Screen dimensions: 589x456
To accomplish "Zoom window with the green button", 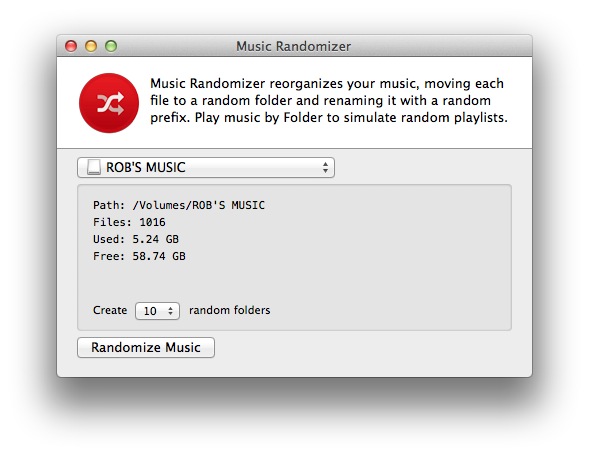I will coord(111,46).
